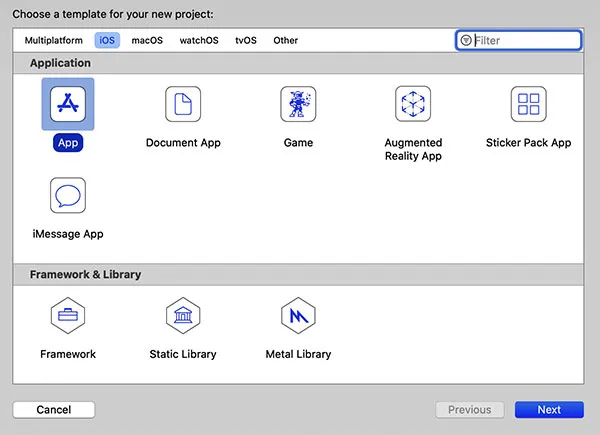Switch to the watchOS tab
Image resolution: width=600 pixels, height=435 pixels.
click(198, 41)
